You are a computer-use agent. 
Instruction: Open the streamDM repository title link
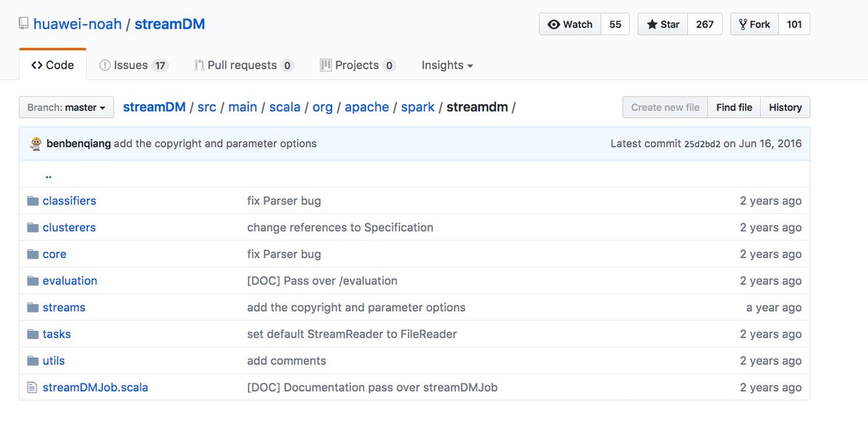[170, 24]
